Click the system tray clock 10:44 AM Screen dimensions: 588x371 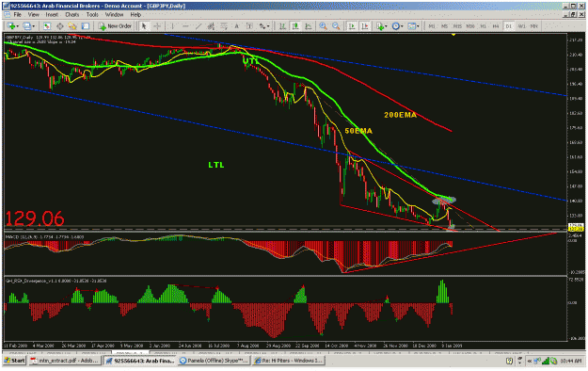pos(571,361)
